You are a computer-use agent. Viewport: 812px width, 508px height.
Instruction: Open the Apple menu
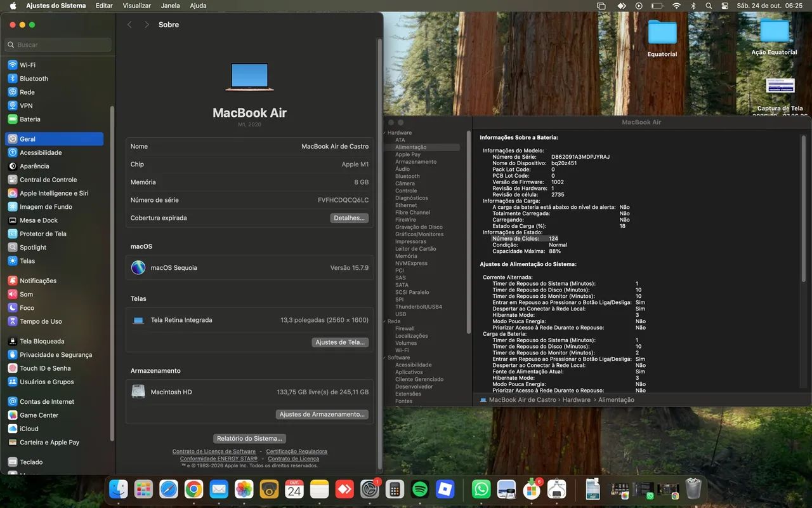tap(13, 6)
